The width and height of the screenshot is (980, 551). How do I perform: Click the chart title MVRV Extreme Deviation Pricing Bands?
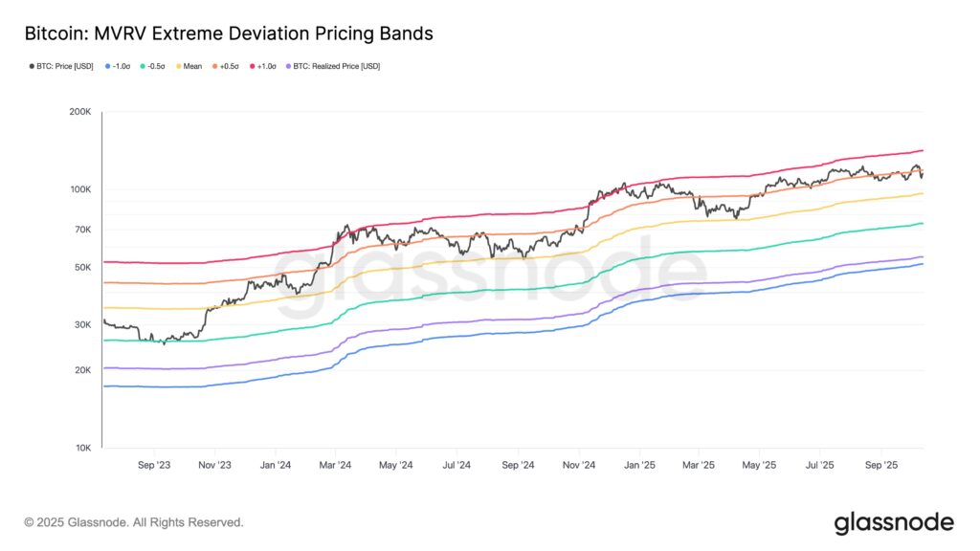click(229, 33)
